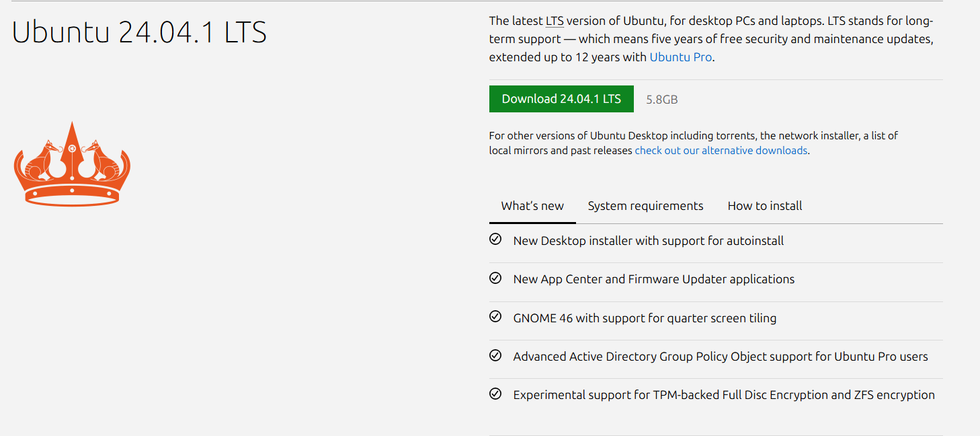Image resolution: width=980 pixels, height=436 pixels.
Task: Click text New Desktop installer with support for autoinstall
Action: pyautogui.click(x=649, y=241)
